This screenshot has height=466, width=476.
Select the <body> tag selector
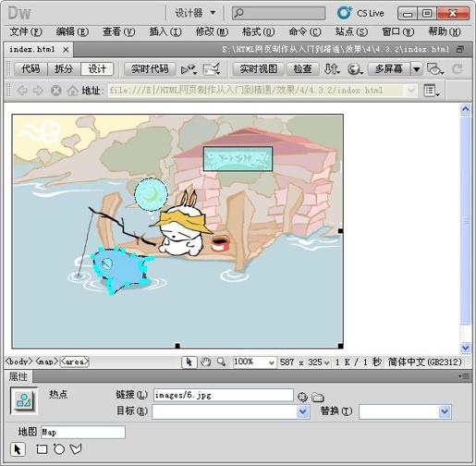coord(19,362)
